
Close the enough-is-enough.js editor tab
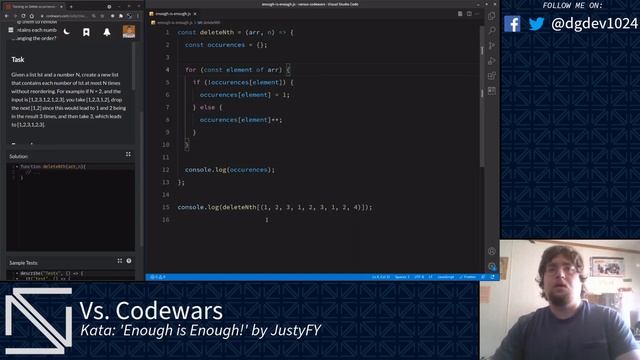[x=195, y=14]
